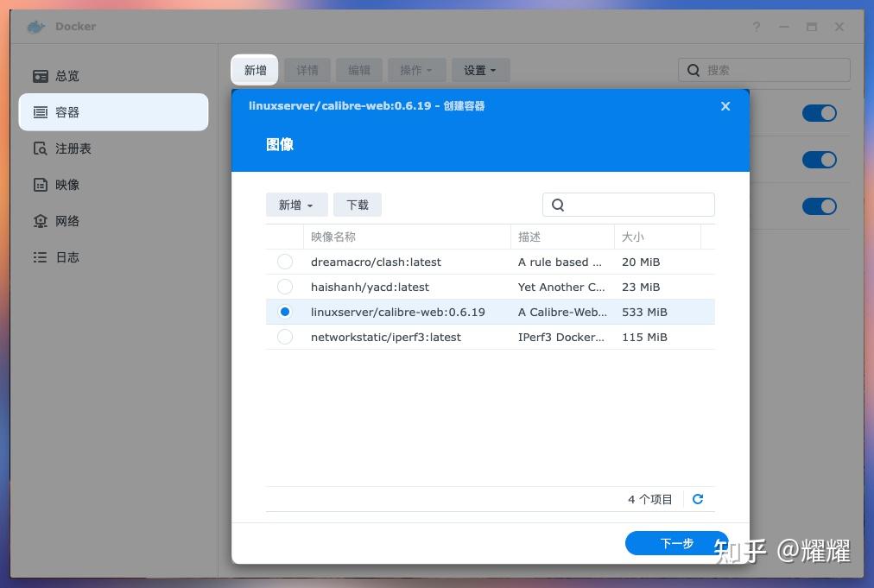Click the 'A Calibre-Web...' description cell
Image resolution: width=874 pixels, height=588 pixels.
tap(562, 312)
